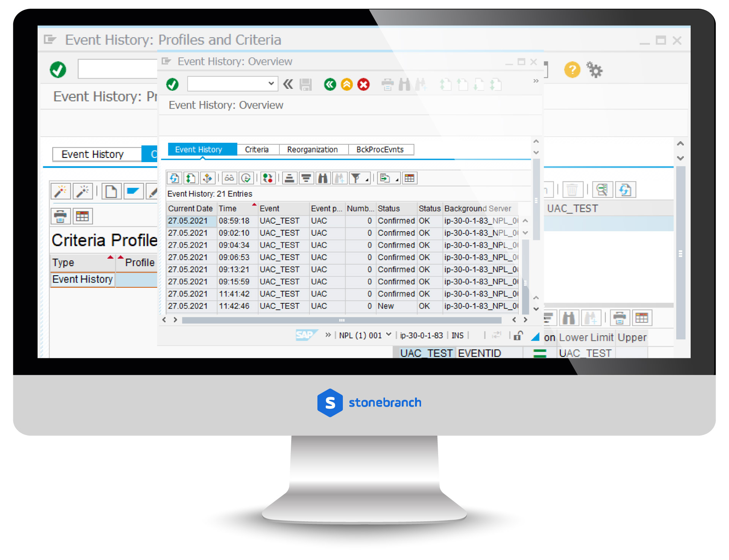The height and width of the screenshot is (560, 729).
Task: Click the event table horizontal scrollbar thumb
Action: [341, 320]
